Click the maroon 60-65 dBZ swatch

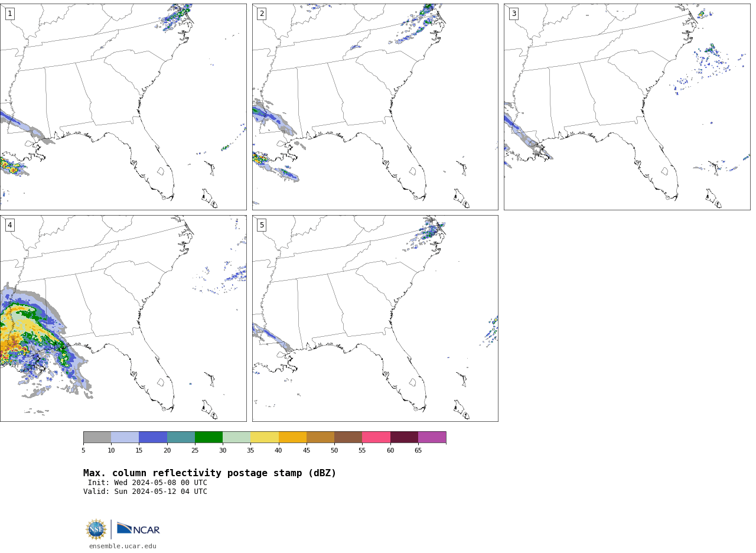[404, 437]
